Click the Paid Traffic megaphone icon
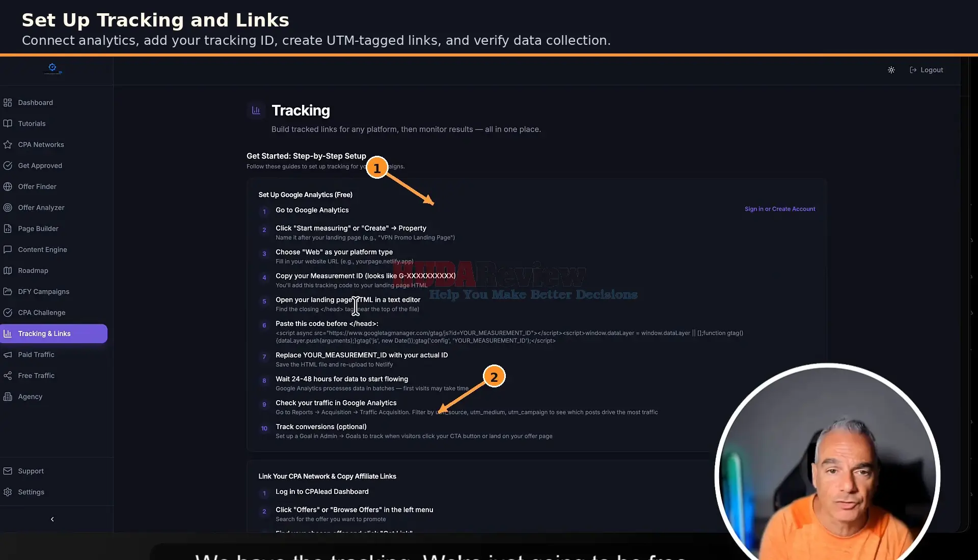Image resolution: width=978 pixels, height=560 pixels. (x=8, y=354)
